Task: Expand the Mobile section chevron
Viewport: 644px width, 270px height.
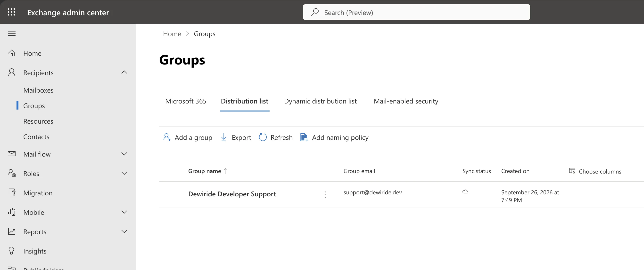Action: click(x=124, y=212)
